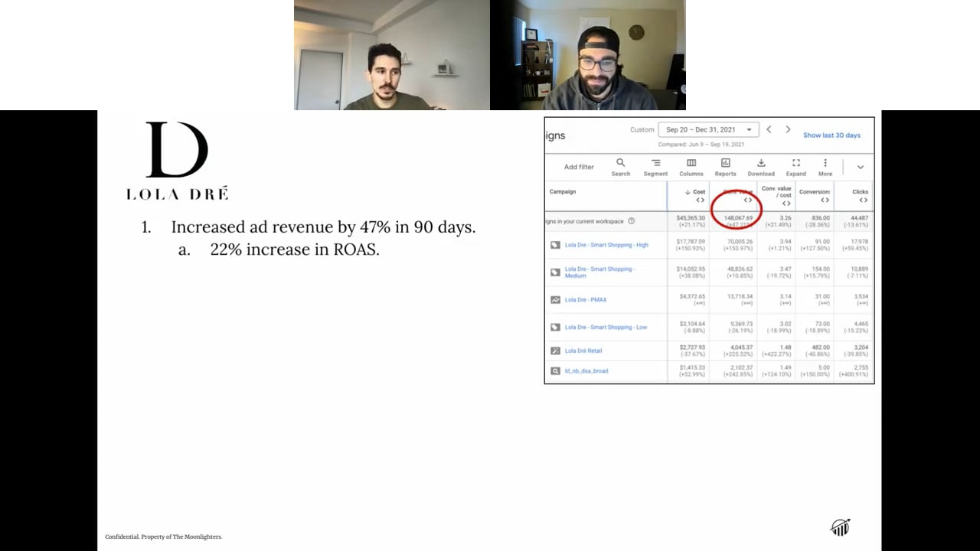Open the Columns selector icon

pos(691,163)
